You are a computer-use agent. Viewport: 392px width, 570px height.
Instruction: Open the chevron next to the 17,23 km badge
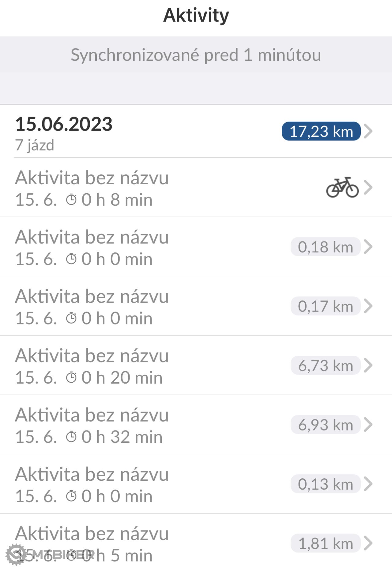tap(368, 131)
